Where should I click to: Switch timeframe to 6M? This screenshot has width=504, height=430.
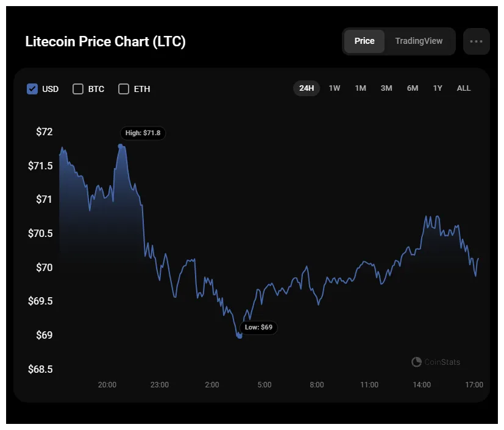pyautogui.click(x=412, y=88)
